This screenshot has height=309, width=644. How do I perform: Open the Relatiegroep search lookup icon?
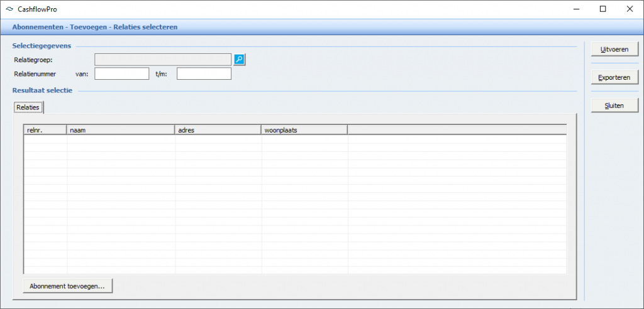point(240,60)
